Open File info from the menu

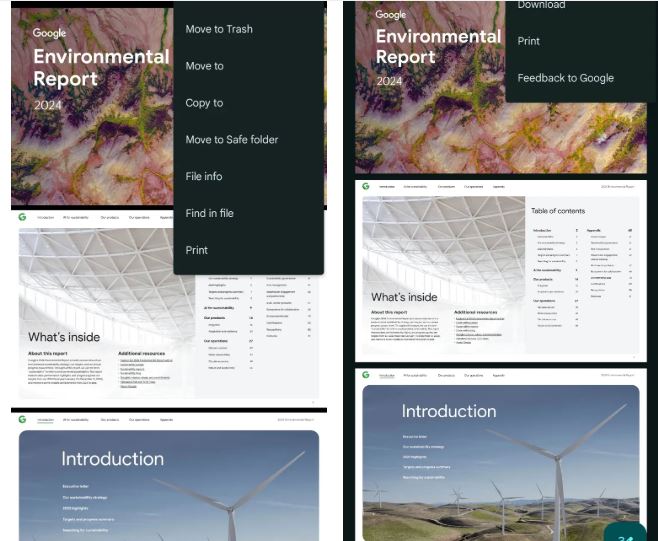[x=204, y=177]
